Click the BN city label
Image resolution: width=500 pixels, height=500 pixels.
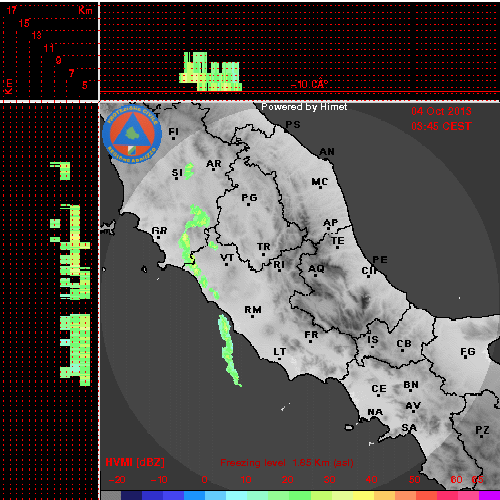point(411,385)
